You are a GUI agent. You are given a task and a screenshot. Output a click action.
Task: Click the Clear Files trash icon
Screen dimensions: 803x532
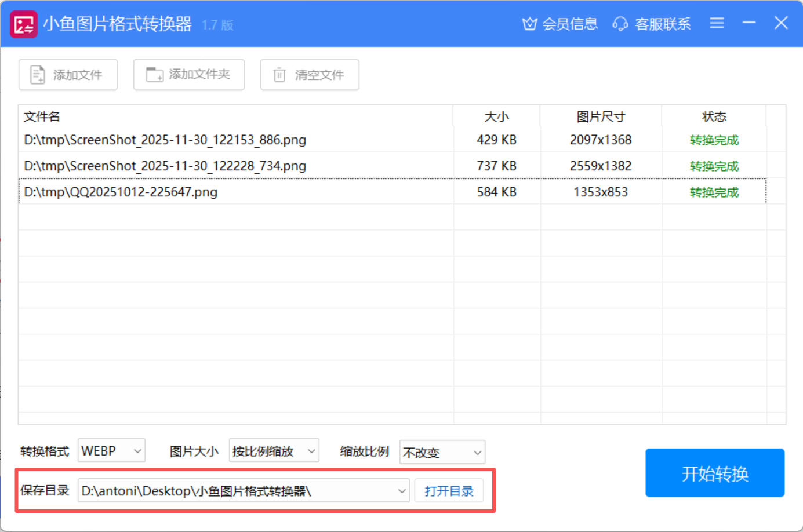[279, 75]
